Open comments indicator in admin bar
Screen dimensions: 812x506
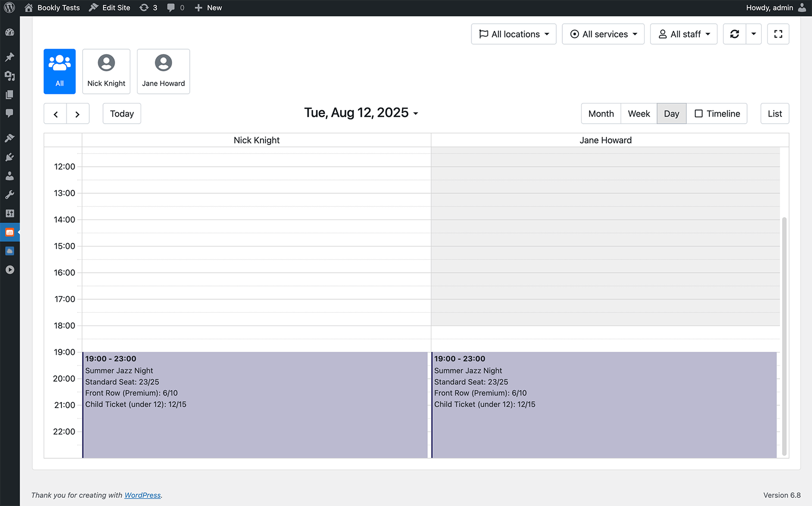pos(176,8)
